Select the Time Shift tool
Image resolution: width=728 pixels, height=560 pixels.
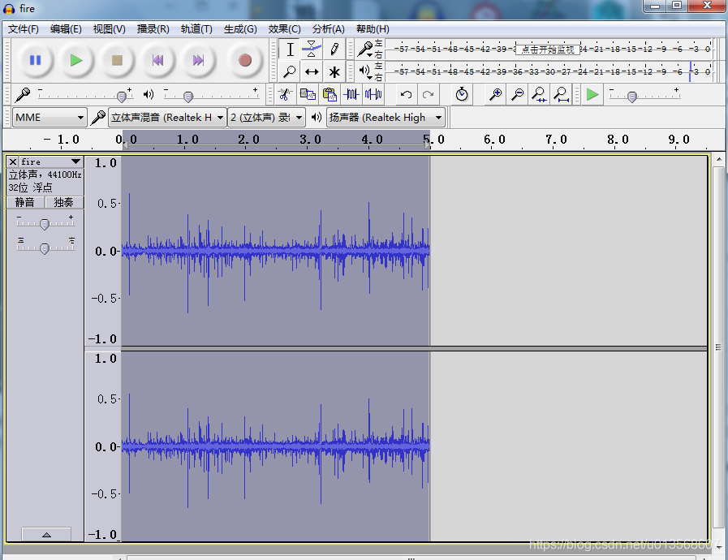click(312, 71)
